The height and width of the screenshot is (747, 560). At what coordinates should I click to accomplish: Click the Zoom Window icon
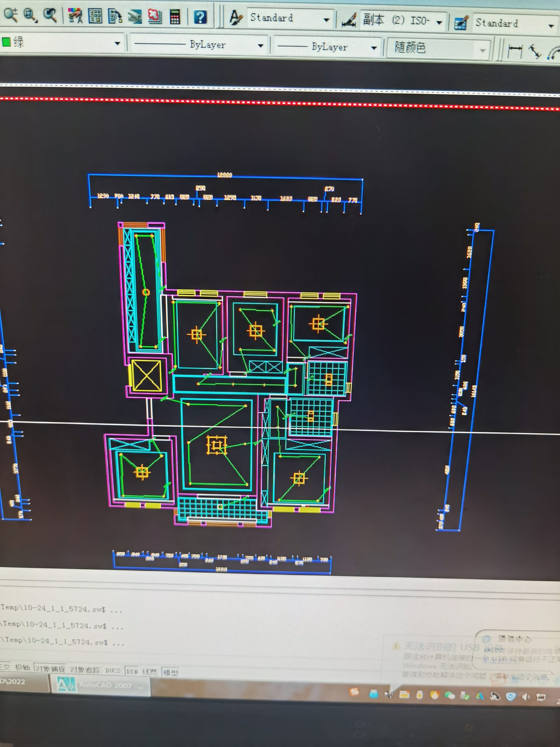[x=30, y=15]
